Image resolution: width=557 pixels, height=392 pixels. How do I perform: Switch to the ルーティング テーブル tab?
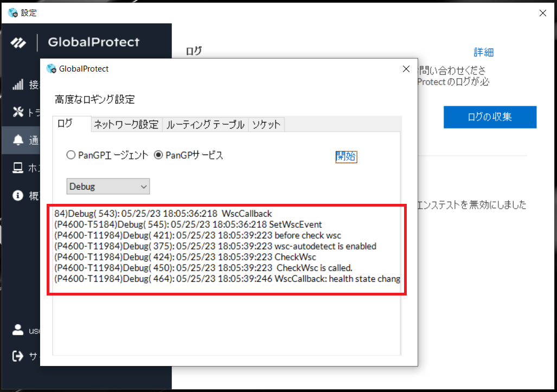coord(206,125)
